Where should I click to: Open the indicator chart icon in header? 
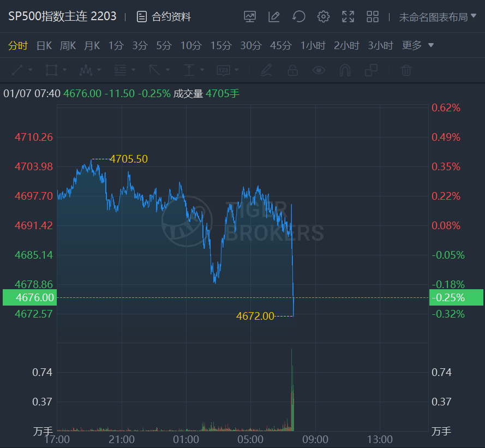(250, 17)
